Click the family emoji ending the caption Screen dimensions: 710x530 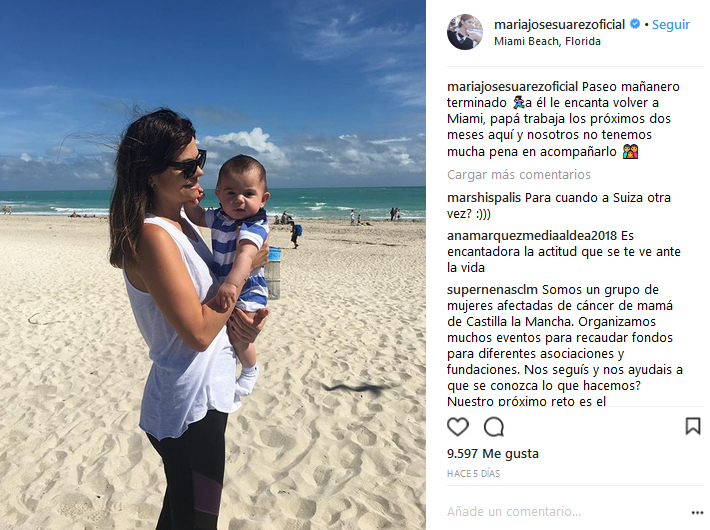click(x=630, y=151)
